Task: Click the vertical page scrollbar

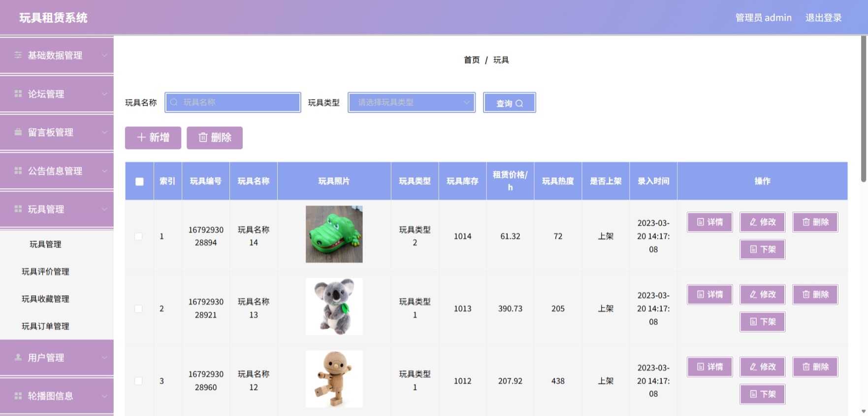Action: (x=864, y=108)
